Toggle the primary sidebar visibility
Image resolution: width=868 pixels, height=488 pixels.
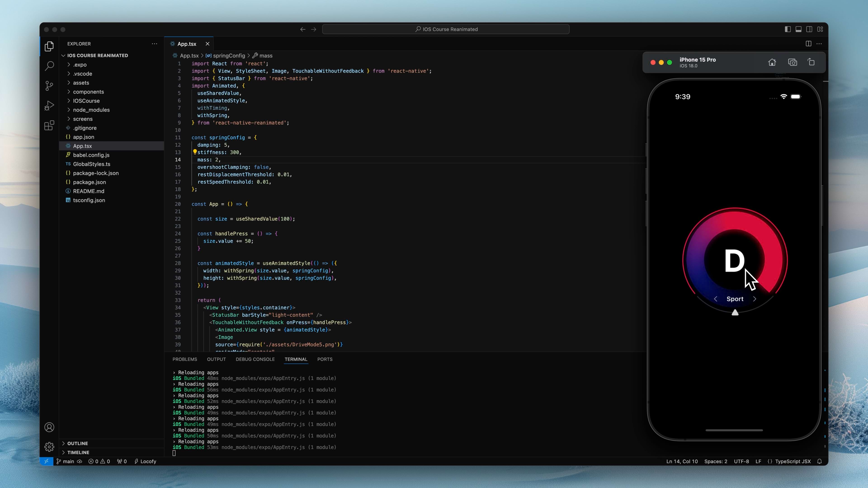(x=788, y=29)
